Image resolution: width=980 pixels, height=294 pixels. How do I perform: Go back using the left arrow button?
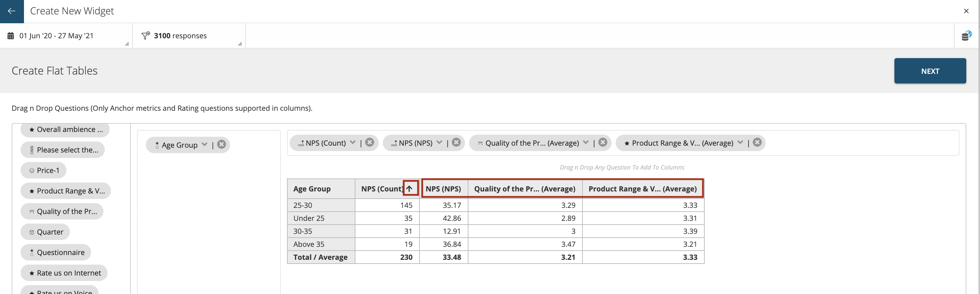[12, 11]
